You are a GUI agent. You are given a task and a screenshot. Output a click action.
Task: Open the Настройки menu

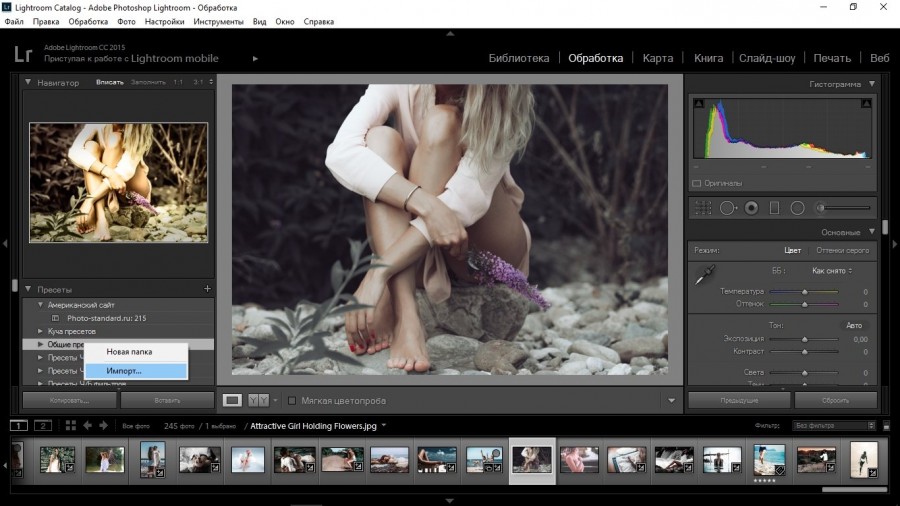tap(164, 21)
